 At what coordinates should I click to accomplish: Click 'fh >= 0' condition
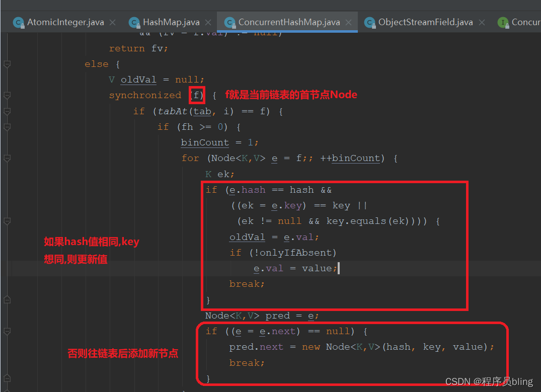click(202, 127)
